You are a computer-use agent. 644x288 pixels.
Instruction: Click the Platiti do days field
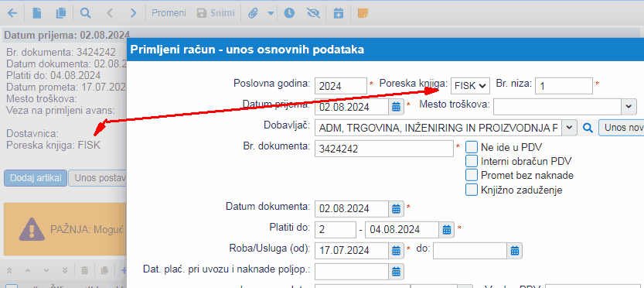[x=336, y=230]
